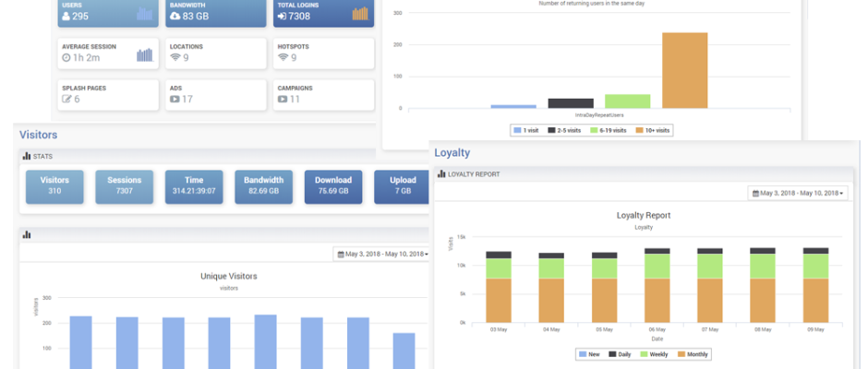868x369 pixels.
Task: Click the Locations wifi icon
Action: pos(175,57)
